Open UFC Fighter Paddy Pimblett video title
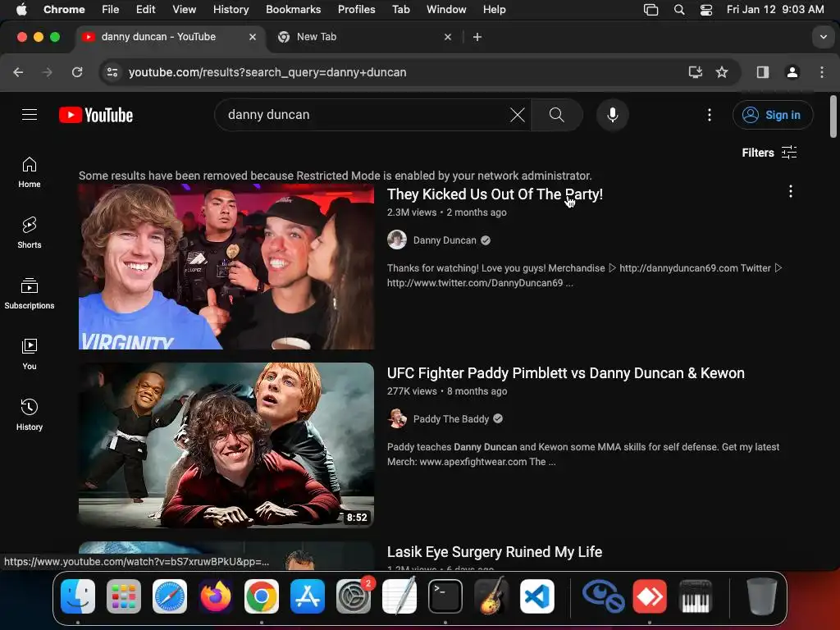The image size is (840, 630). click(x=566, y=373)
